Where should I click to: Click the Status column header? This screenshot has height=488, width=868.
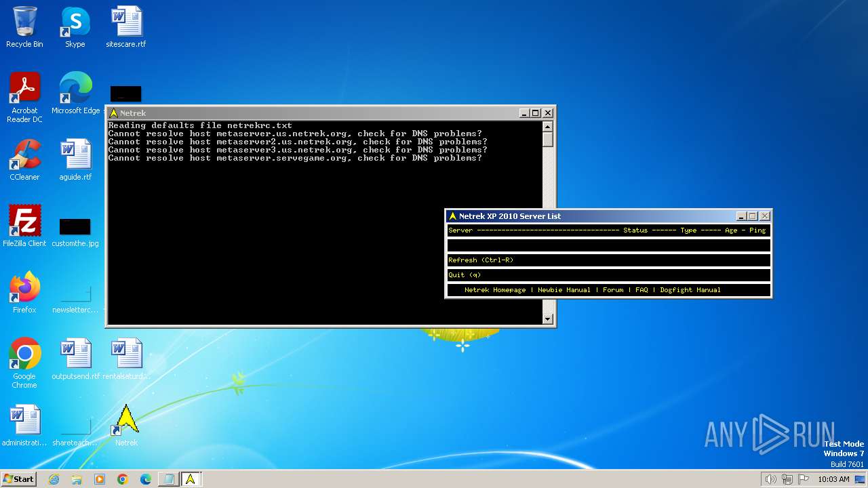[x=635, y=230]
